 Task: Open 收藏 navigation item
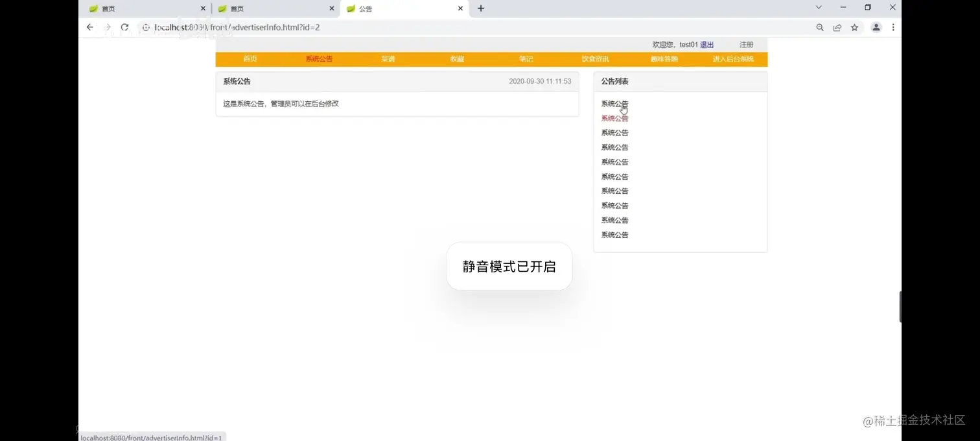[457, 59]
